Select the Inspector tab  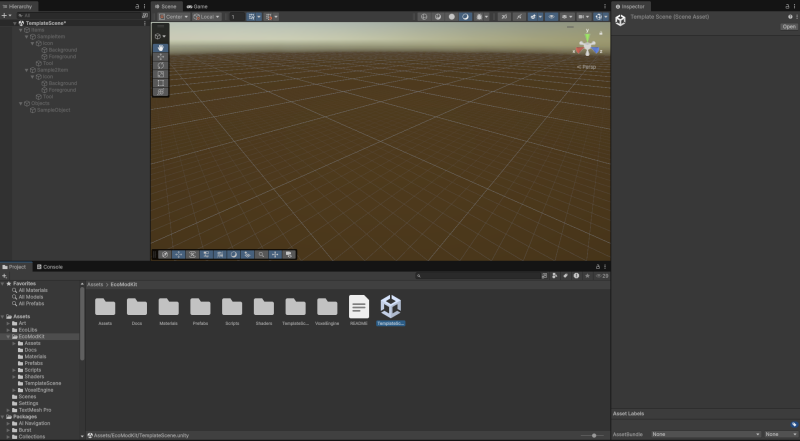click(x=631, y=7)
